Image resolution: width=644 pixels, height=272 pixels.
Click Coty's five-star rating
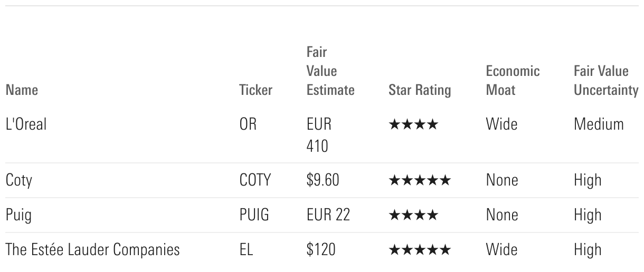pyautogui.click(x=420, y=181)
